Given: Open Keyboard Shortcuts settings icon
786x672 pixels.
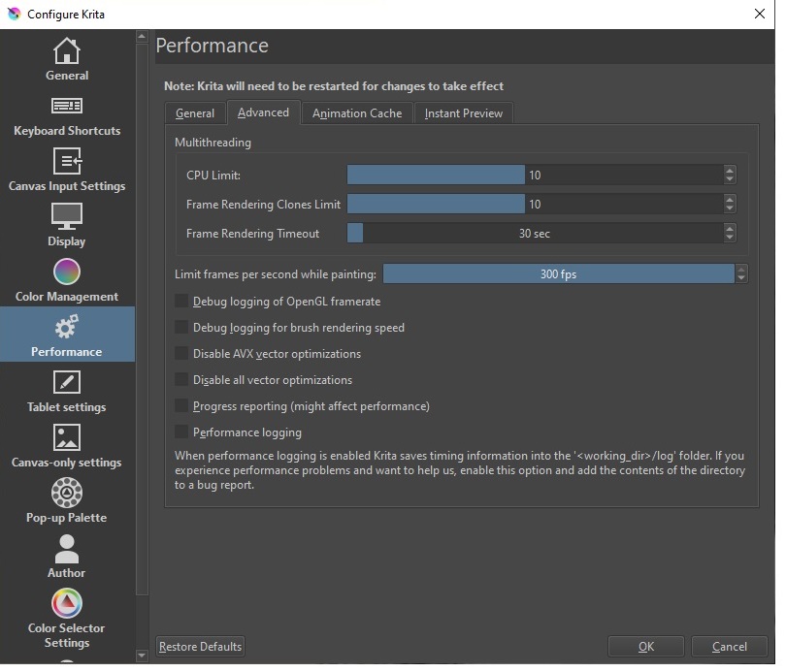Looking at the screenshot, I should point(67,106).
